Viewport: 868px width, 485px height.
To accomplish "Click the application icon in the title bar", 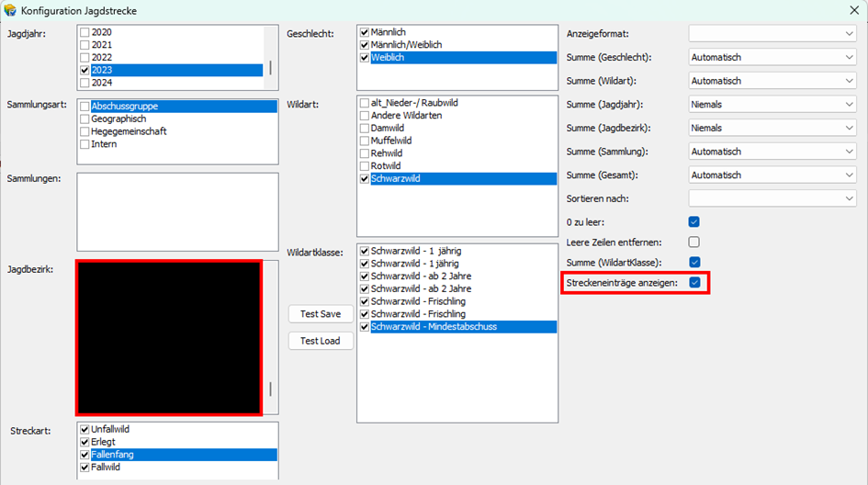I will (10, 10).
